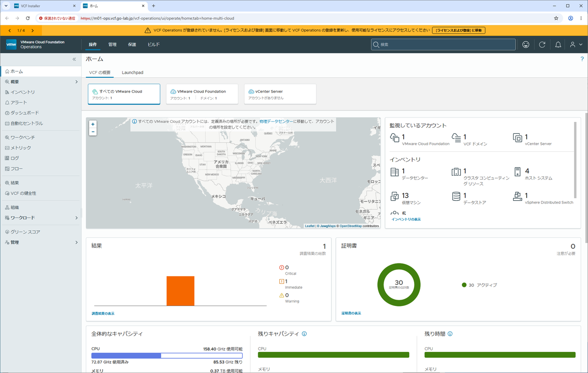Open the browser profile icon
The height and width of the screenshot is (373, 588).
[x=571, y=18]
